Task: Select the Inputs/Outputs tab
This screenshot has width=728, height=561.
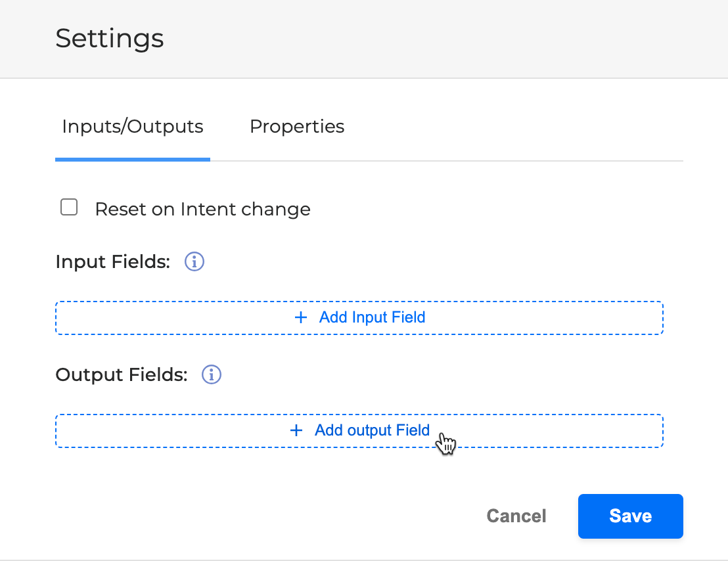Action: tap(133, 126)
